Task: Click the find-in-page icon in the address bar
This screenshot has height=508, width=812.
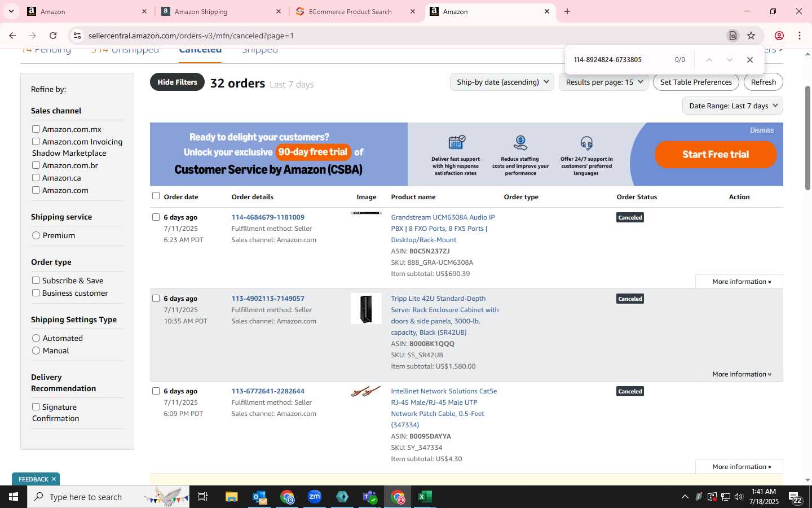Action: coord(732,36)
